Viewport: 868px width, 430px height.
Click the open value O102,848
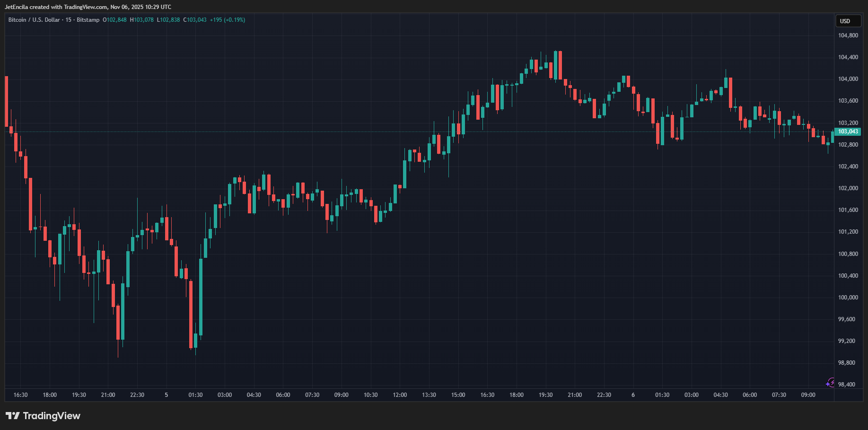(115, 20)
